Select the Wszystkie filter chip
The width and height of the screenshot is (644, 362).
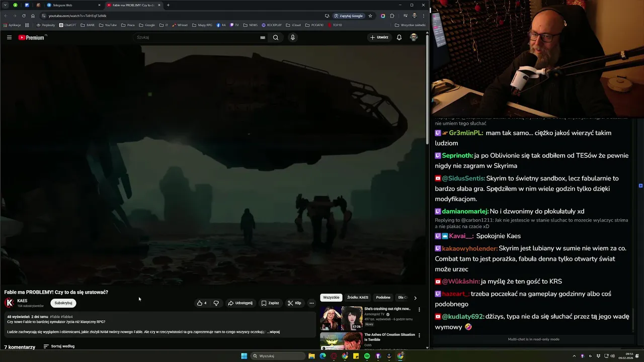[331, 298]
